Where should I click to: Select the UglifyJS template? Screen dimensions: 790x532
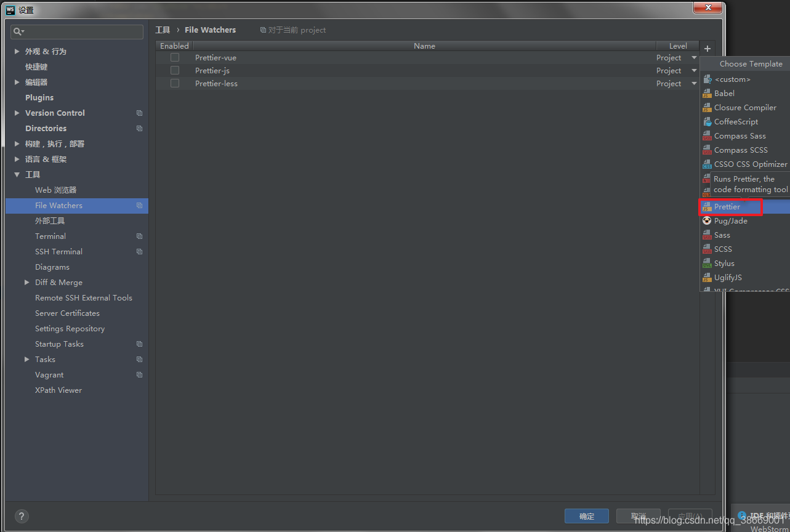(x=728, y=277)
